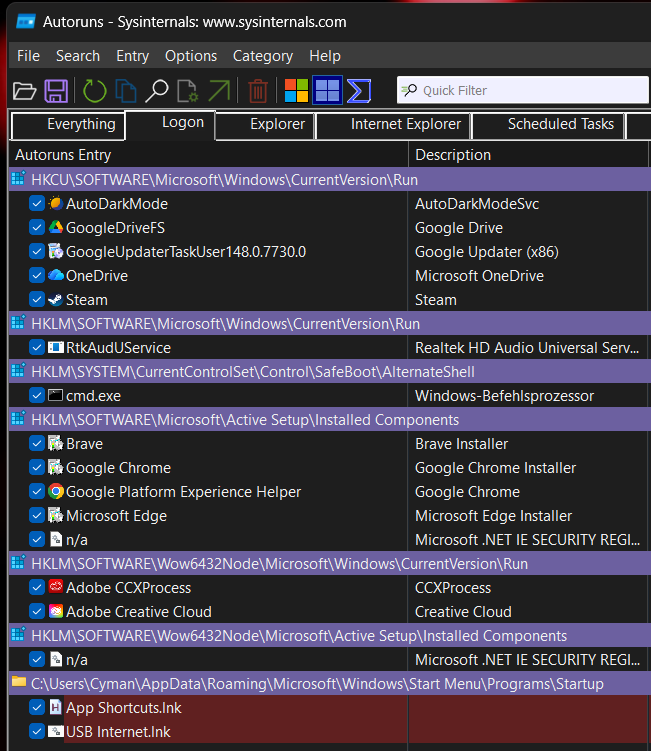Toggle the colorful Microsoft logo filter icon
Viewport: 651px width, 751px height.
click(297, 91)
